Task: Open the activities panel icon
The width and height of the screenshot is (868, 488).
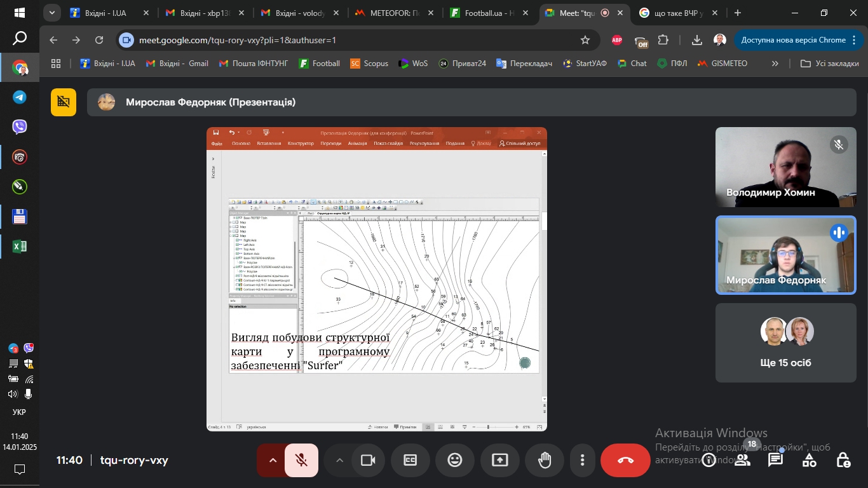Action: click(809, 460)
